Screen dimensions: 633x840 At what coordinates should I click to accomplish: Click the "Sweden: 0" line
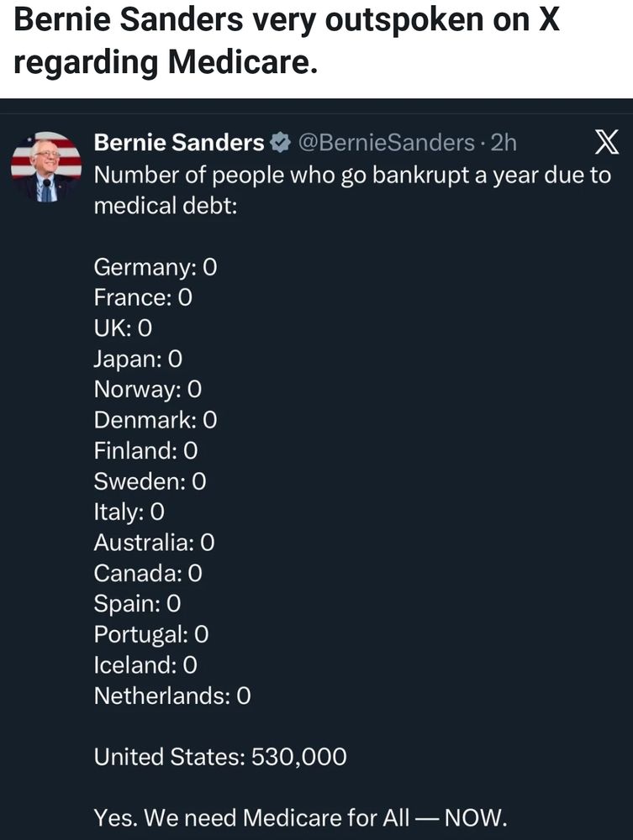pyautogui.click(x=150, y=481)
